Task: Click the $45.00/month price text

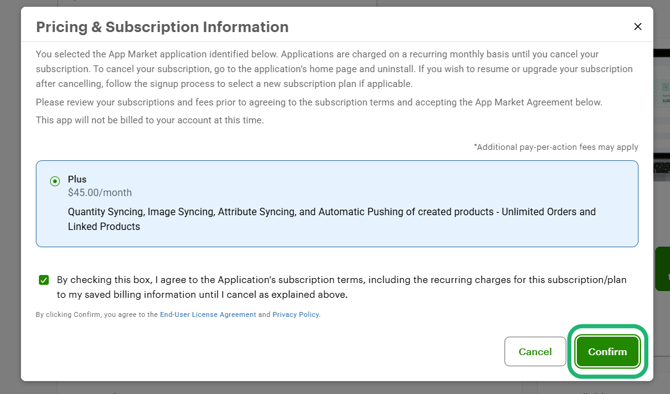Action: point(100,193)
